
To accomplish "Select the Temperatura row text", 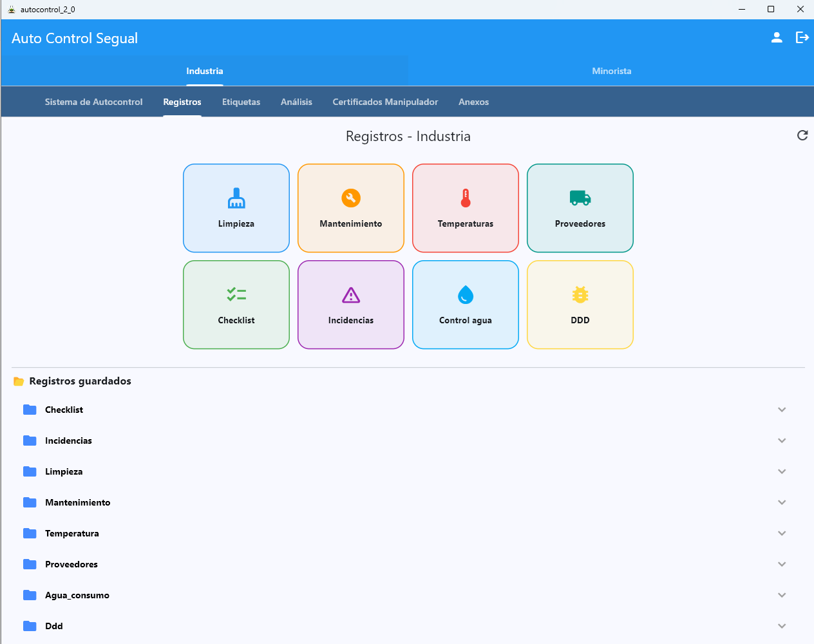I will 72,533.
